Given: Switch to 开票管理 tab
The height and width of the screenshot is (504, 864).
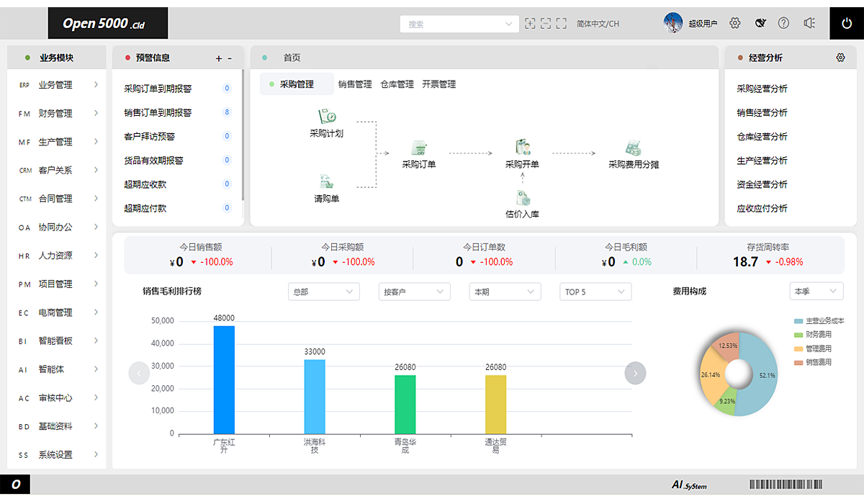Looking at the screenshot, I should [x=439, y=84].
